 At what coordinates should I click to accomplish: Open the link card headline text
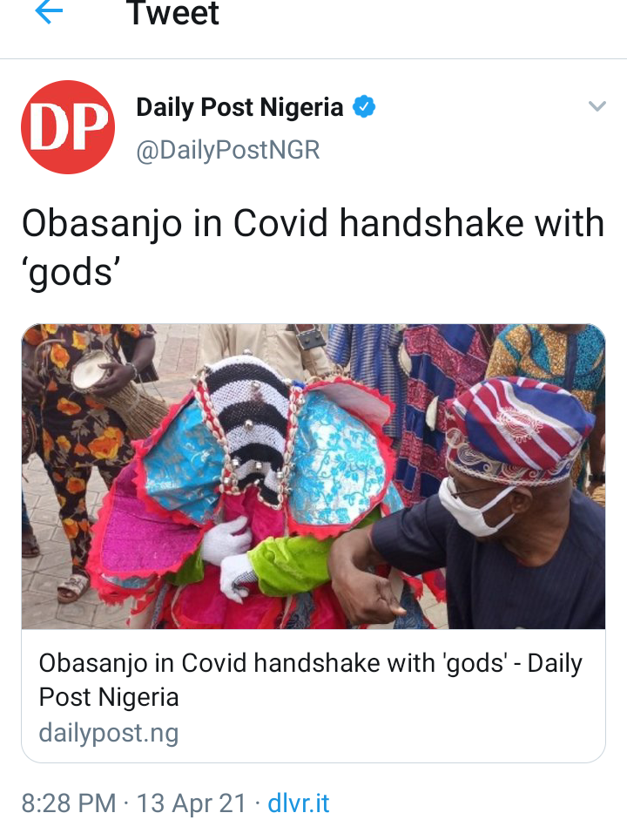click(311, 680)
